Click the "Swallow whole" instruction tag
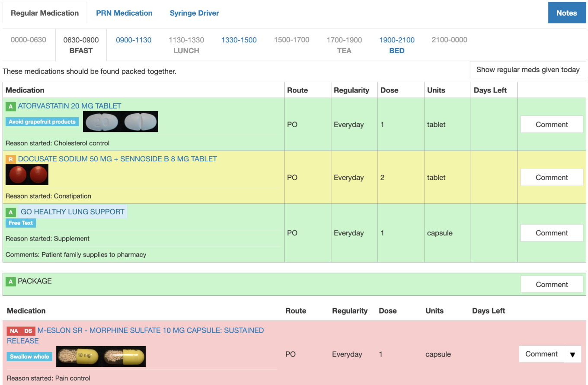Screen dimensions: 588x385 pos(29,356)
